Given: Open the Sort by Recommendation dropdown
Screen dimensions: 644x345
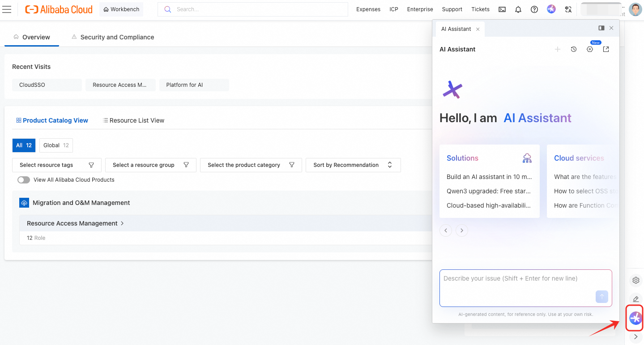Looking at the screenshot, I should point(353,165).
